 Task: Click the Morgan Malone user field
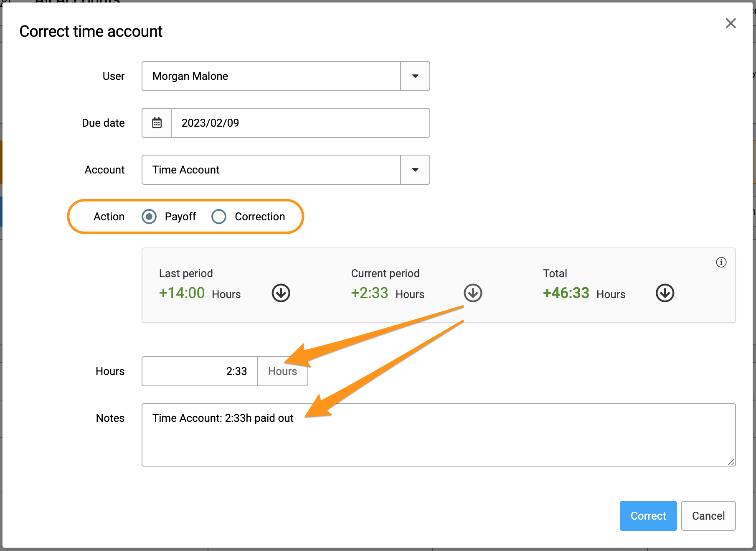click(271, 76)
